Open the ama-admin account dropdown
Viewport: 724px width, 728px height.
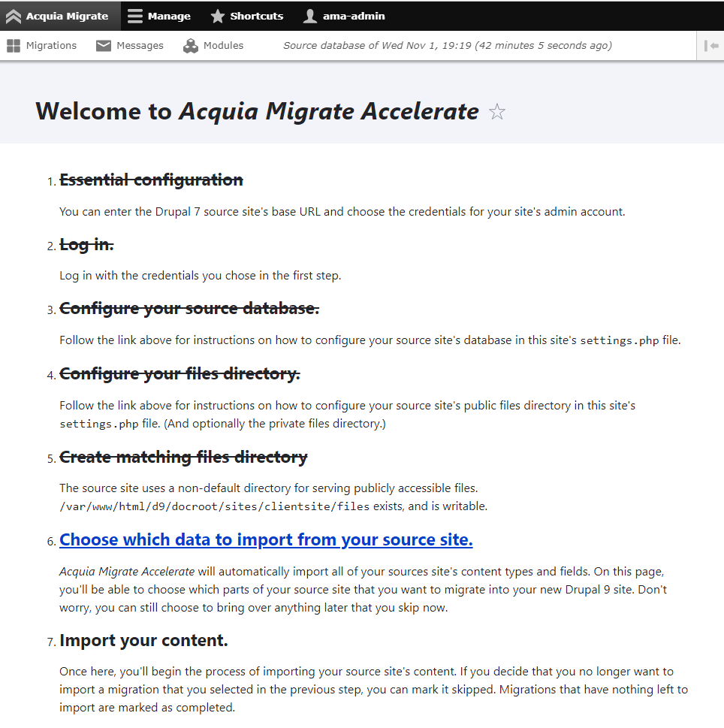point(342,15)
